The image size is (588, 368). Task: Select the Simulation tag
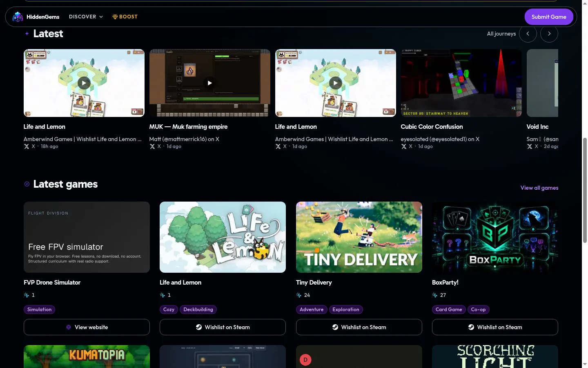pyautogui.click(x=39, y=310)
